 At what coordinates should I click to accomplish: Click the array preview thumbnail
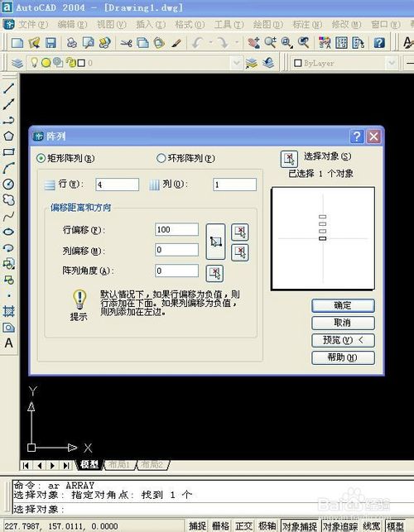click(323, 238)
